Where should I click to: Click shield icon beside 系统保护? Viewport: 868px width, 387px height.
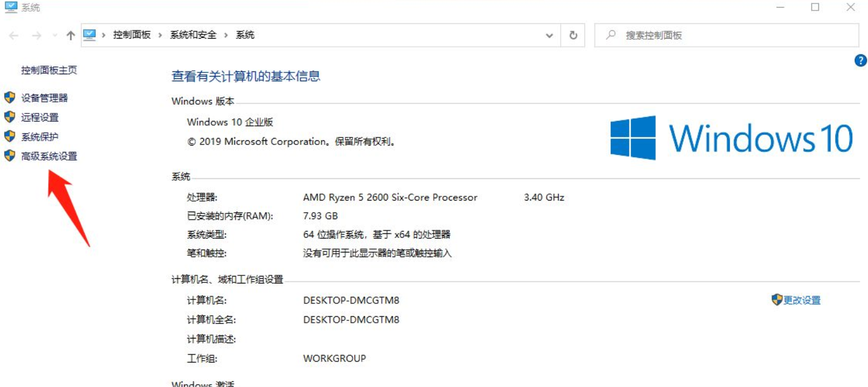9,136
